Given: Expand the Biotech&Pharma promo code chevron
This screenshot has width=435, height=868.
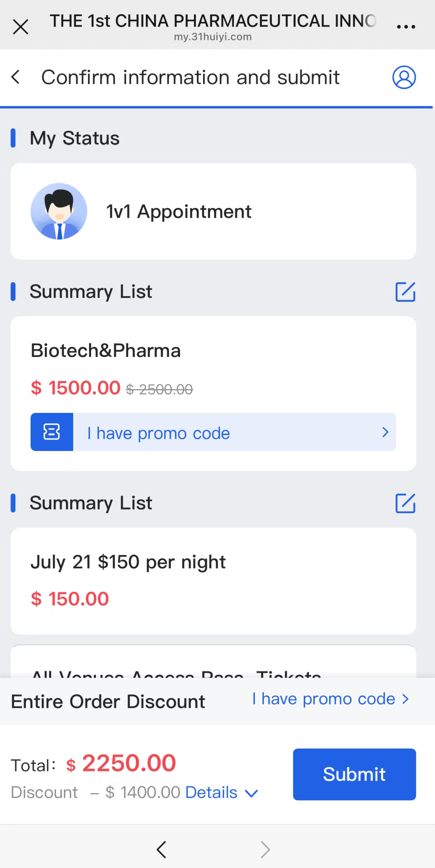Looking at the screenshot, I should point(385,432).
